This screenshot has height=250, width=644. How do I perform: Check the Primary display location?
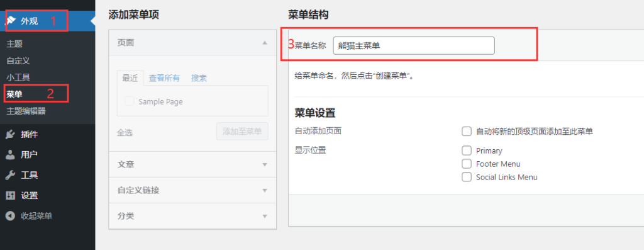pyautogui.click(x=466, y=151)
